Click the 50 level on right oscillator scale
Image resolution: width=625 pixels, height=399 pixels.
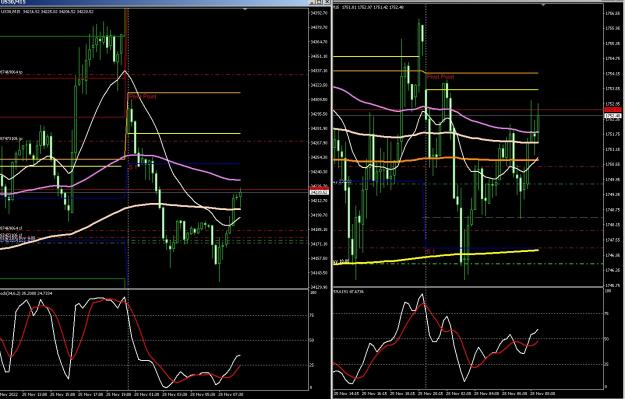pos(607,339)
